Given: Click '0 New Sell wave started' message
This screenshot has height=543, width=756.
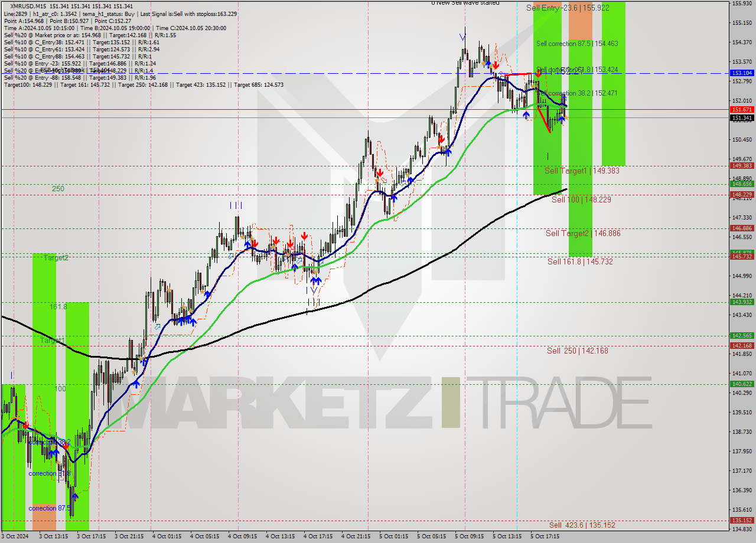Looking at the screenshot, I should coord(465,3).
